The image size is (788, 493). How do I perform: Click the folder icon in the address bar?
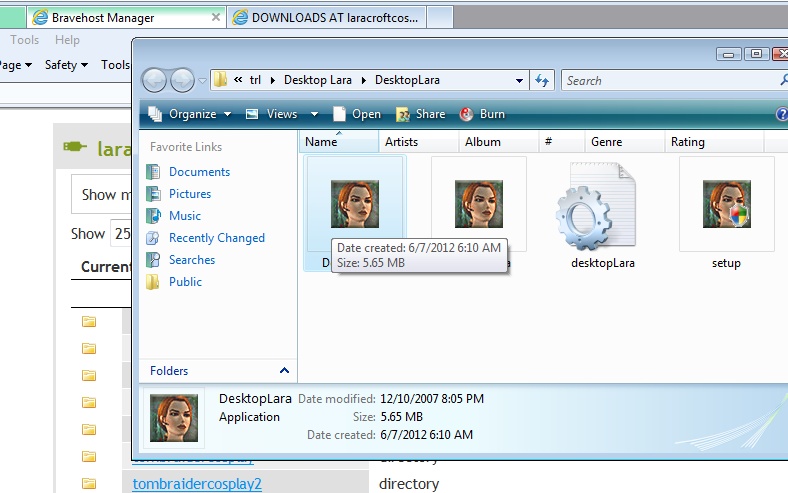(x=220, y=80)
